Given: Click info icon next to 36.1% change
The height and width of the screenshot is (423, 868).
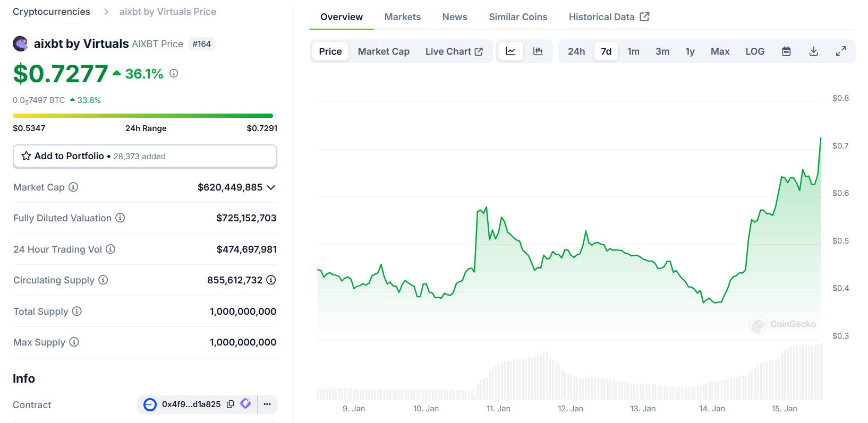Looking at the screenshot, I should pyautogui.click(x=174, y=73).
